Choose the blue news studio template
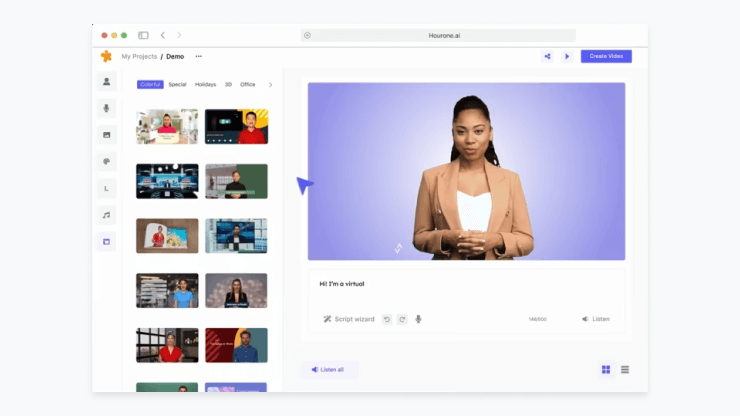The image size is (740, 416). [x=167, y=181]
